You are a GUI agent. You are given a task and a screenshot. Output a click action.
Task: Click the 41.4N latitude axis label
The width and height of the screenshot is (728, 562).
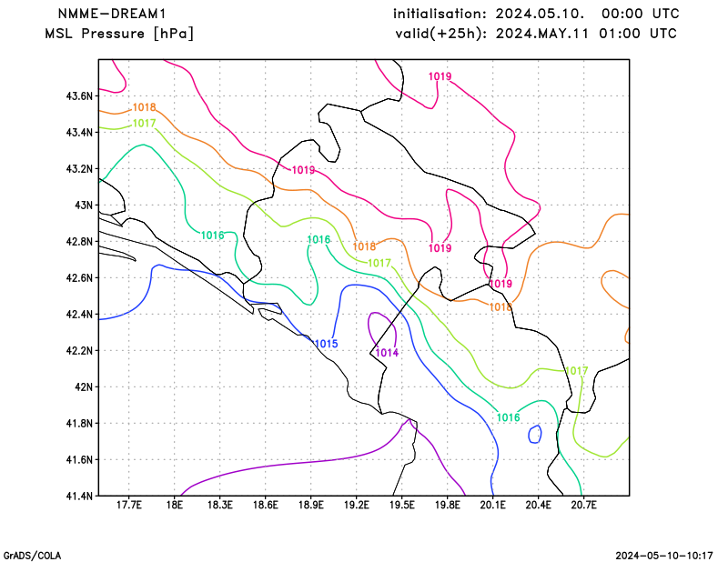[x=79, y=496]
